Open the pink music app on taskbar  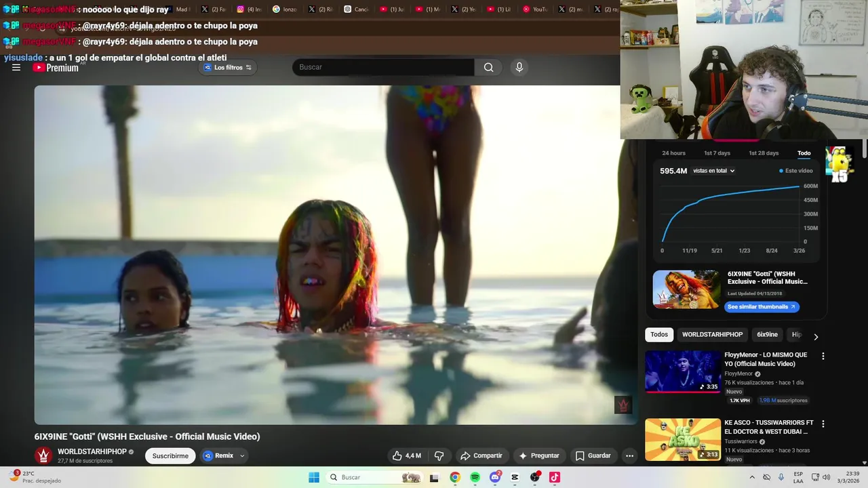555,477
